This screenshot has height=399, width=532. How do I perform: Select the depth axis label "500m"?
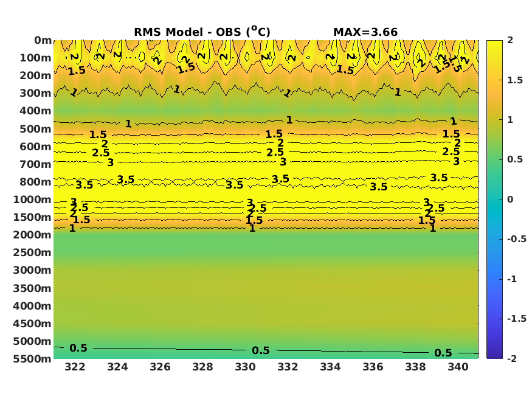pyautogui.click(x=36, y=130)
